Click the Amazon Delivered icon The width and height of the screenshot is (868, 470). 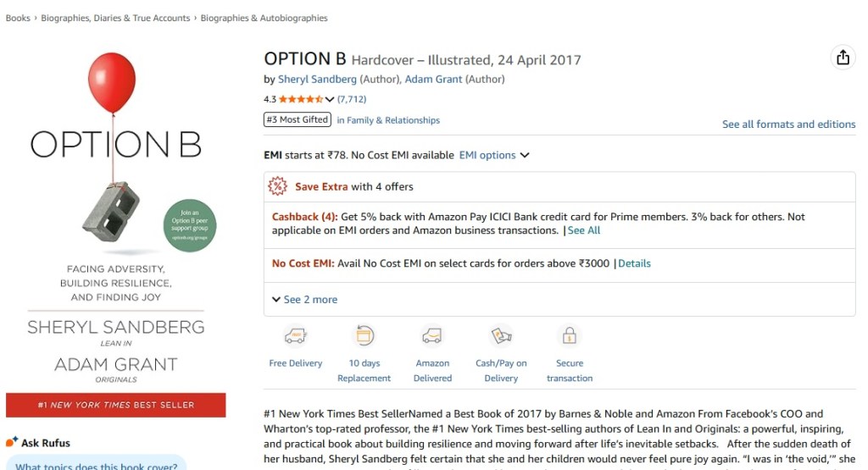tap(432, 336)
